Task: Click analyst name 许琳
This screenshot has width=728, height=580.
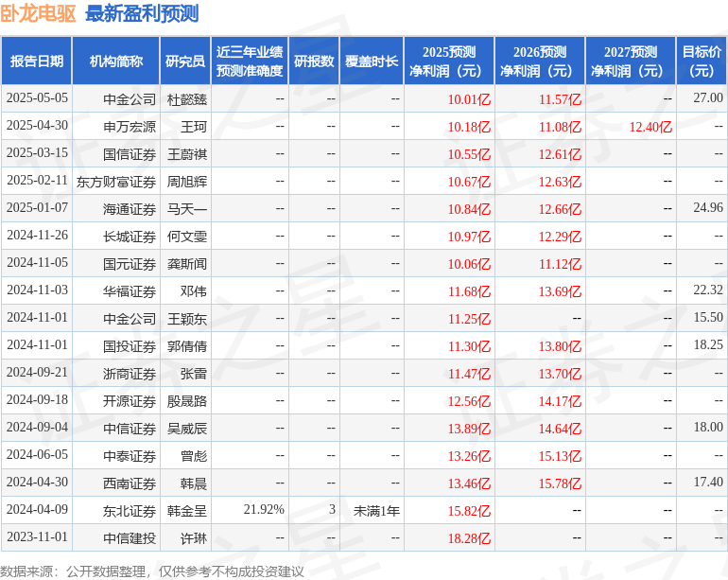Action: [x=194, y=538]
